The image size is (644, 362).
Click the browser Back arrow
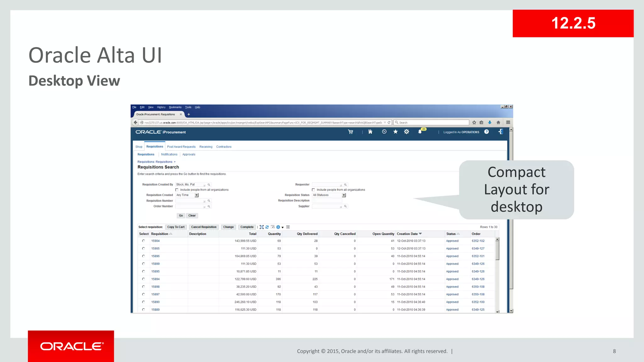136,123
